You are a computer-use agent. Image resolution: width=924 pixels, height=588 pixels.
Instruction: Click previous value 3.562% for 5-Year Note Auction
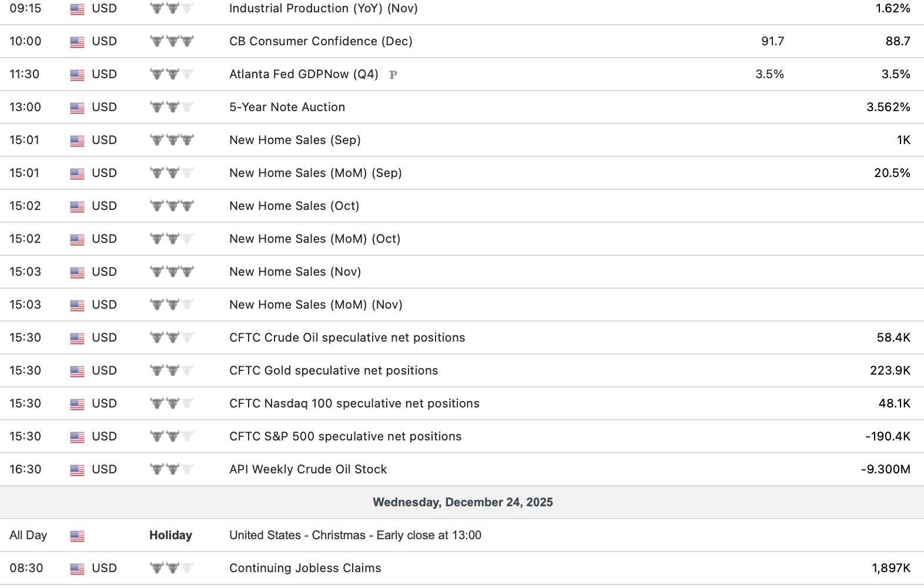click(888, 107)
